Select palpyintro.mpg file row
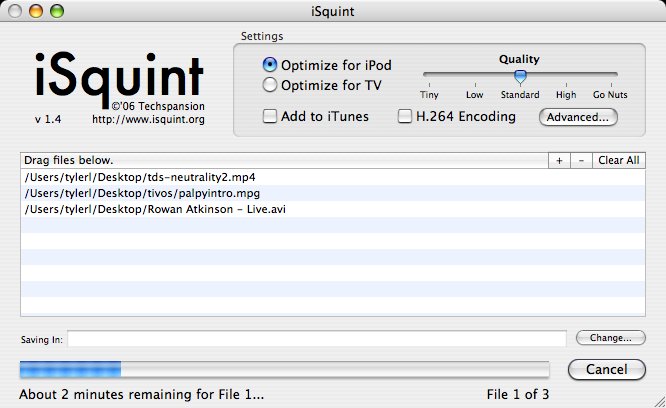Viewport: 666px width, 408px height. (x=333, y=193)
